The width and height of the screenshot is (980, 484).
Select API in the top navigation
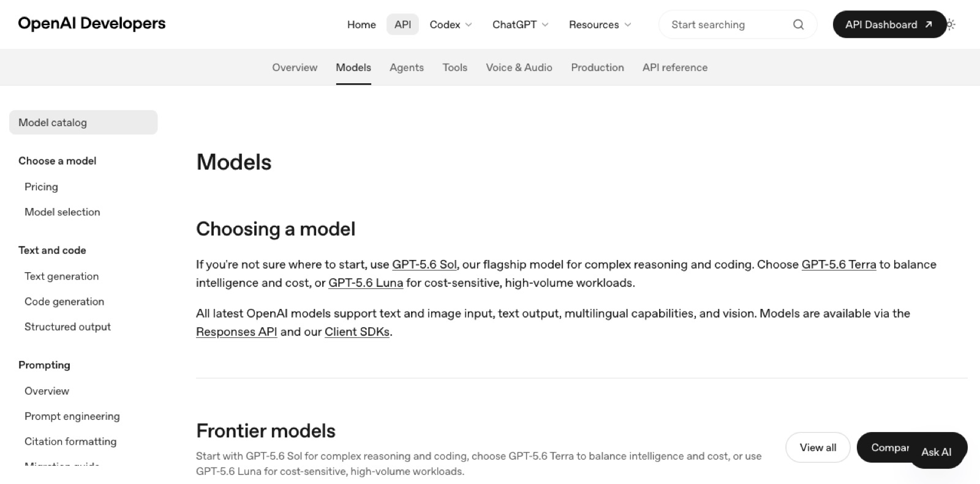tap(402, 24)
